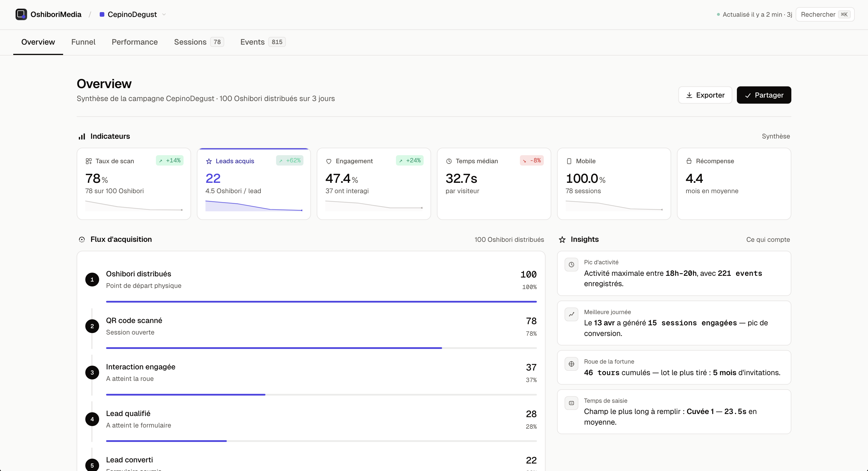Screen dimensions: 868x471
Task: Click the Indicateurs bar chart icon
Action: tap(82, 136)
